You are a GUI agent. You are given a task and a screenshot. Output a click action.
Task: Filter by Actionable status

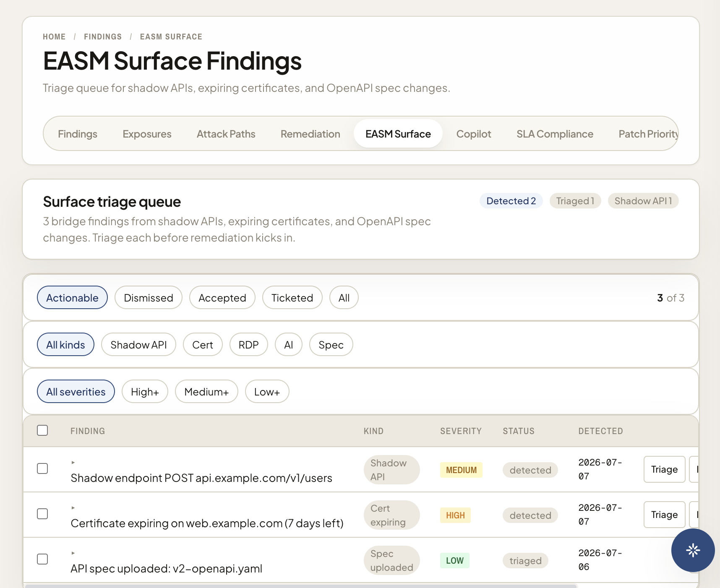point(72,297)
